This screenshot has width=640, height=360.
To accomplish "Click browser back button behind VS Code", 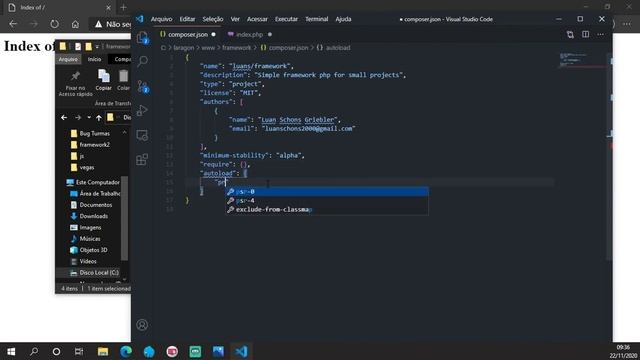I will coord(13,24).
